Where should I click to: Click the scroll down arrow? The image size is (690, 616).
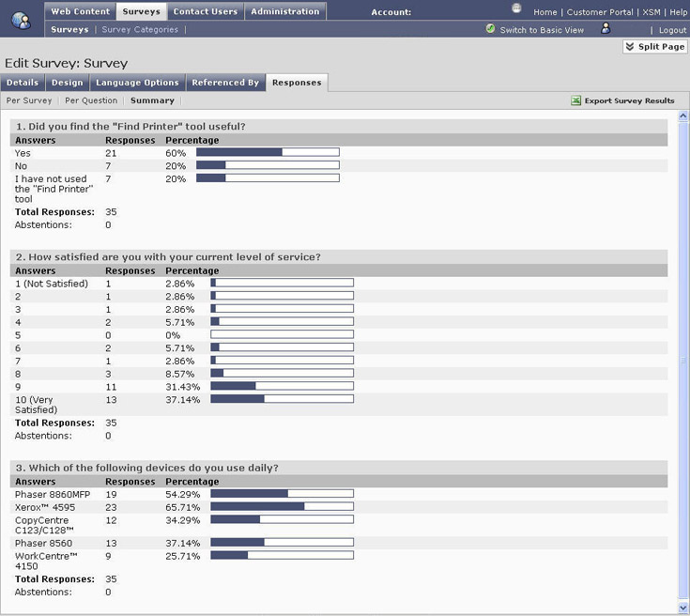tap(683, 608)
